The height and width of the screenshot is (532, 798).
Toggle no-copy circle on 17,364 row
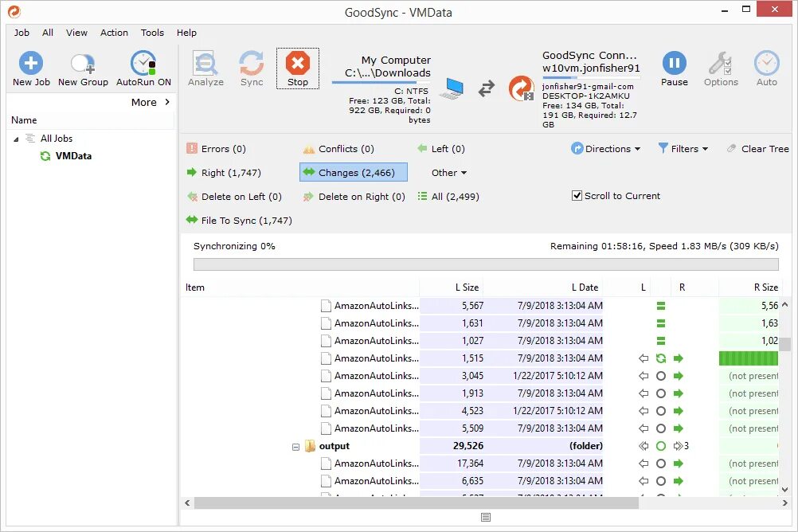click(x=660, y=464)
